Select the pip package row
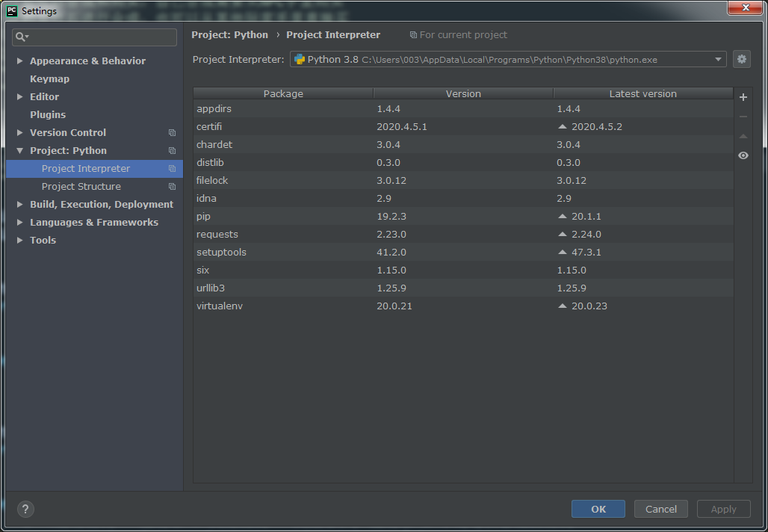This screenshot has height=532, width=768. tap(463, 216)
